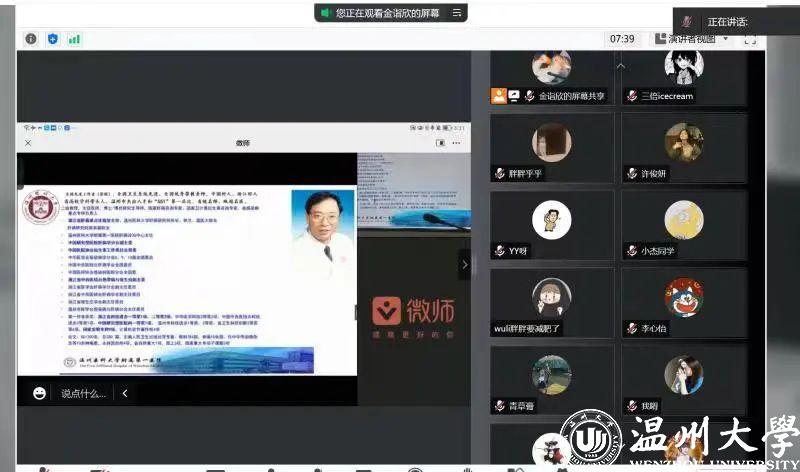Enter full screen with the corner icon
Image resolution: width=800 pixels, height=472 pixels.
tap(750, 39)
